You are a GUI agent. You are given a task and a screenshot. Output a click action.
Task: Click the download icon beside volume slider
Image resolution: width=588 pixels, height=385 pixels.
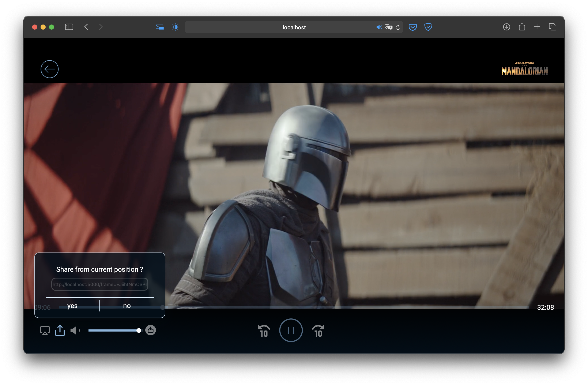coord(150,330)
